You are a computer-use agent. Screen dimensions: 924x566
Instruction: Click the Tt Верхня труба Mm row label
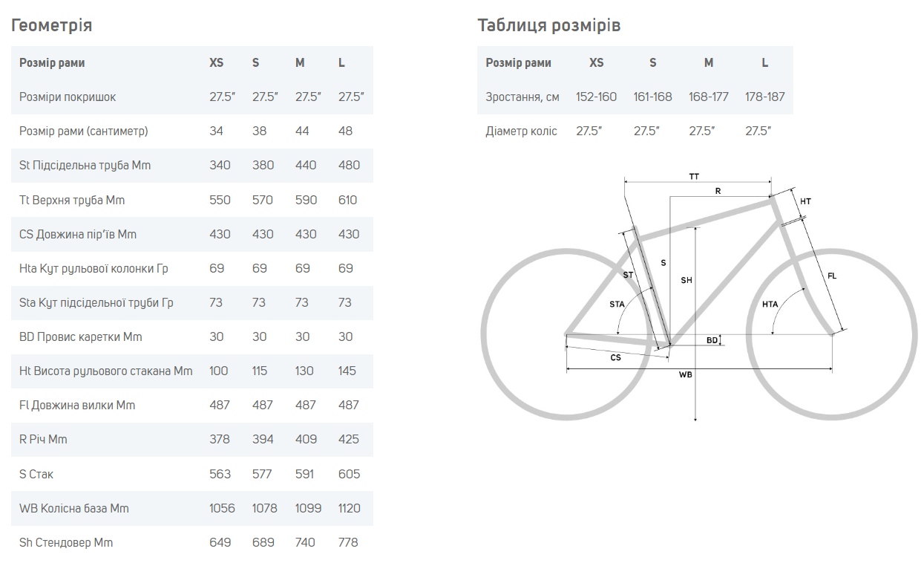pos(72,200)
